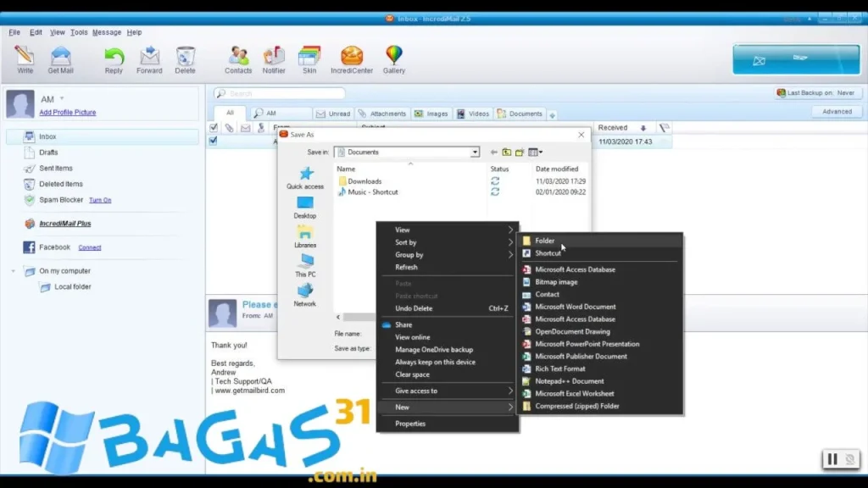Open the AM account dropdown arrow
The width and height of the screenshot is (868, 488).
(62, 98)
